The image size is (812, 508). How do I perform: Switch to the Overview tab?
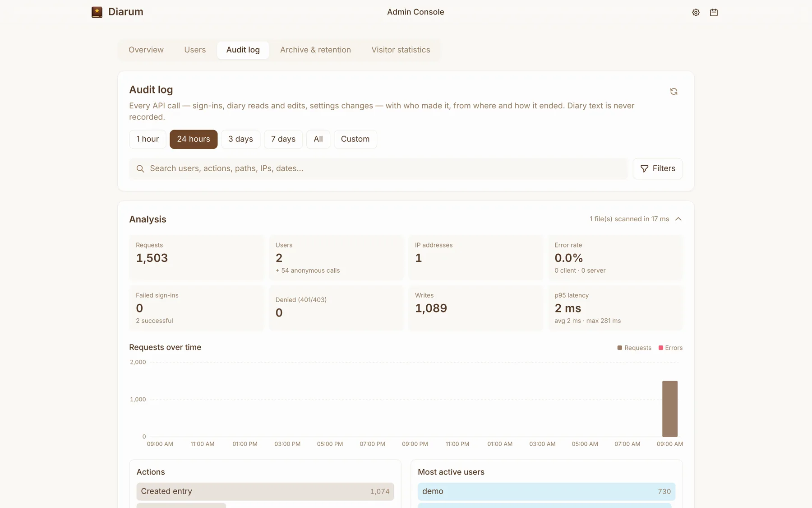coord(146,50)
